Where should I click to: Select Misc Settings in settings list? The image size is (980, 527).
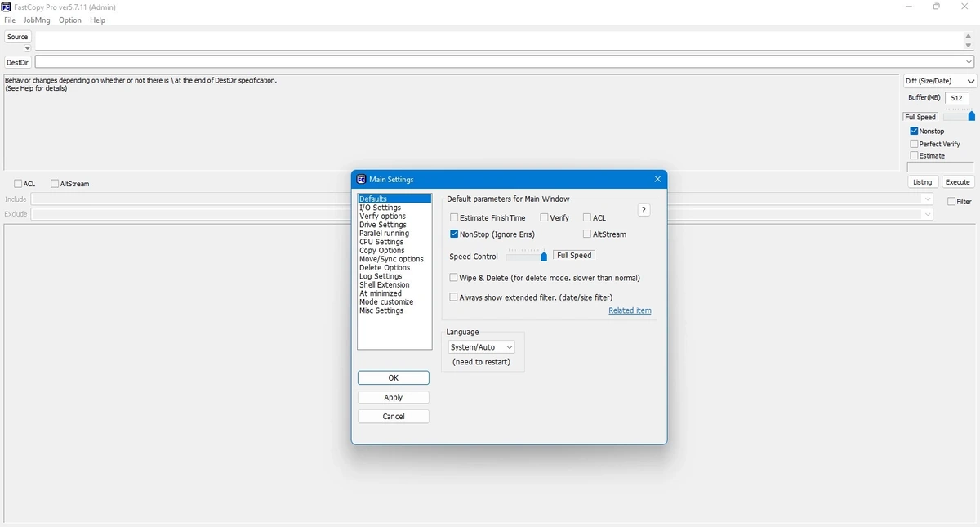(x=394, y=310)
